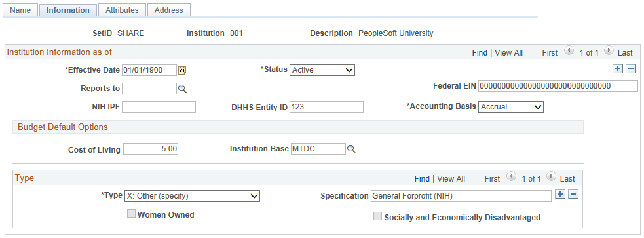
Task: Click Find in Institution Information header
Action: [x=480, y=52]
